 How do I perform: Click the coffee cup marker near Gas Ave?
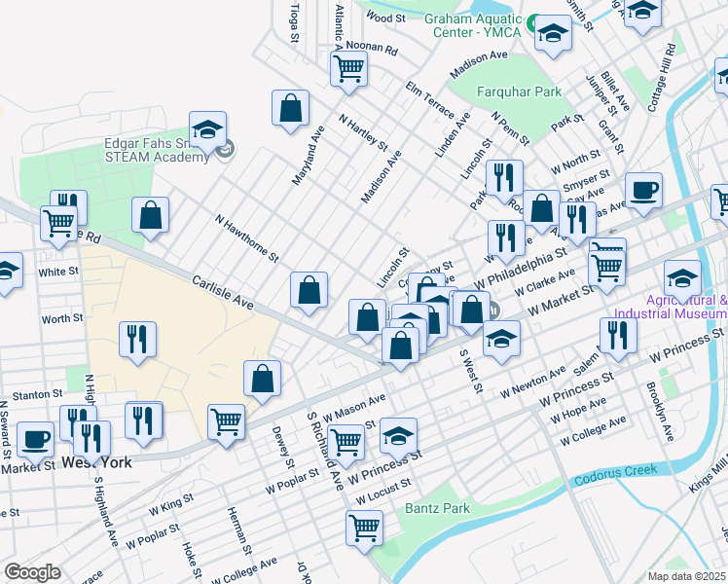pyautogui.click(x=643, y=192)
